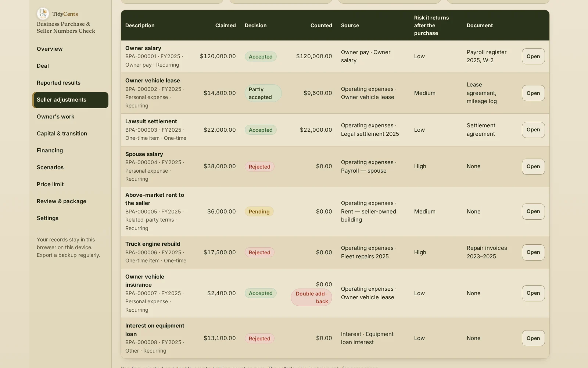Click the Description column header

pos(140,25)
